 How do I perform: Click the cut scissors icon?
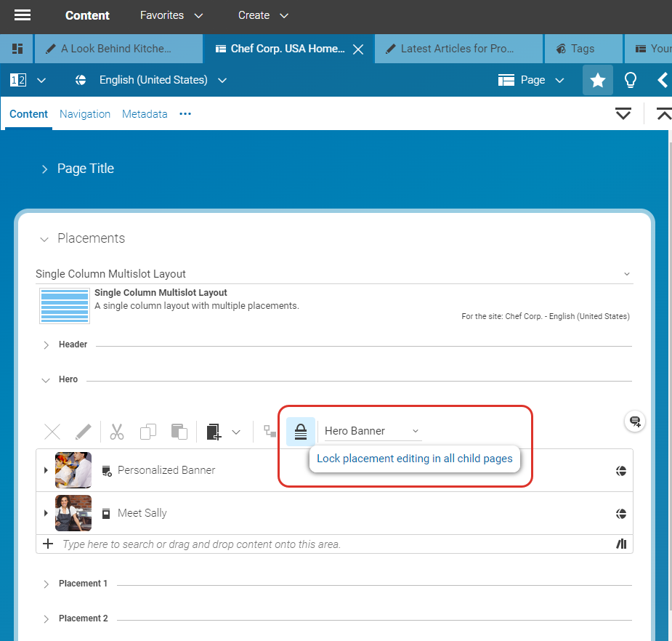click(x=117, y=432)
